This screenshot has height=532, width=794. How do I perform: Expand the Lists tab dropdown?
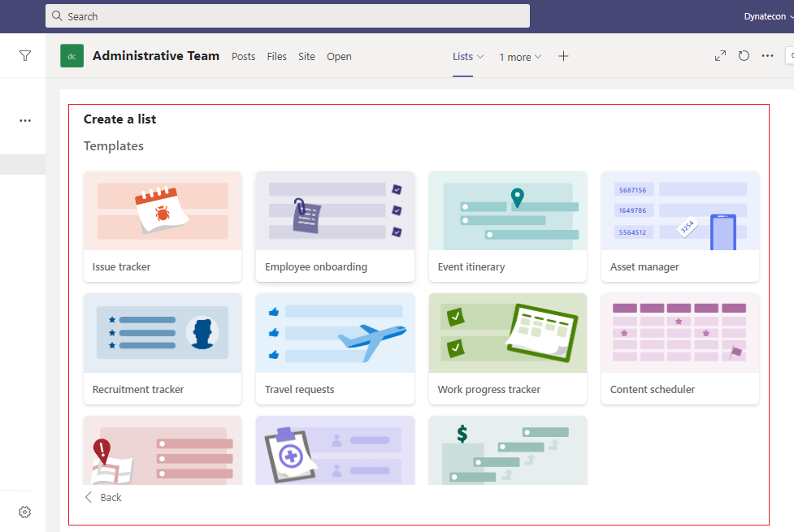coord(468,57)
